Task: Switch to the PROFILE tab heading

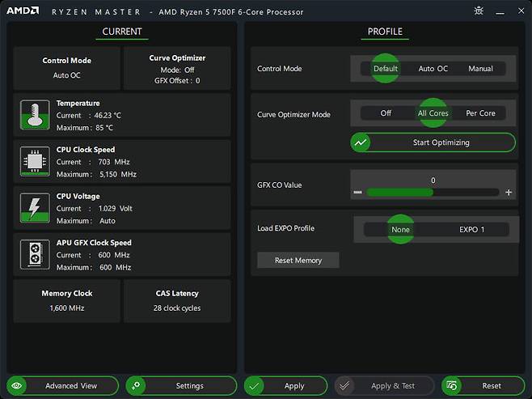Action: [x=385, y=32]
